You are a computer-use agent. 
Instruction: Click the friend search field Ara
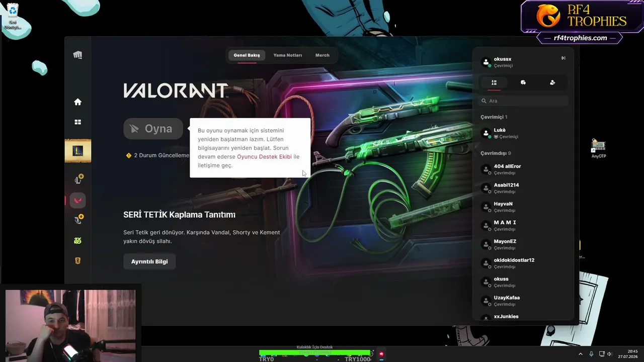pyautogui.click(x=523, y=101)
